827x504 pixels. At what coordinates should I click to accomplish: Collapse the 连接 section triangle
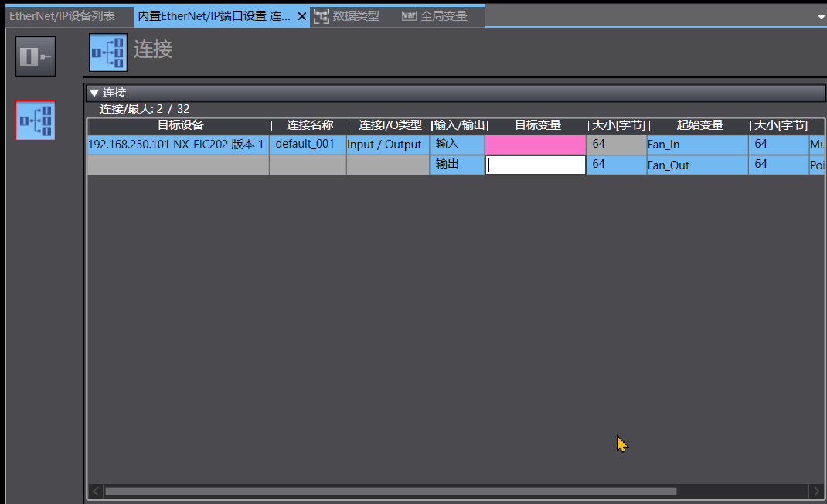(94, 94)
